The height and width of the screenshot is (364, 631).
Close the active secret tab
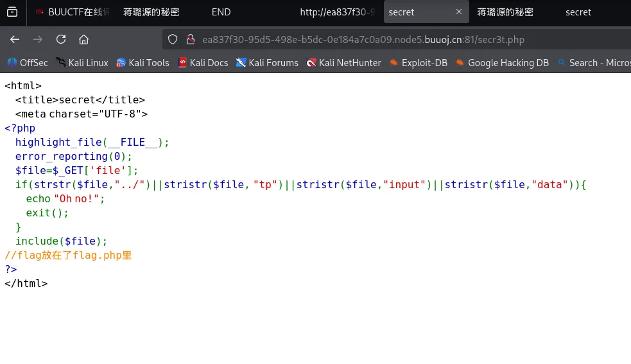coord(459,12)
